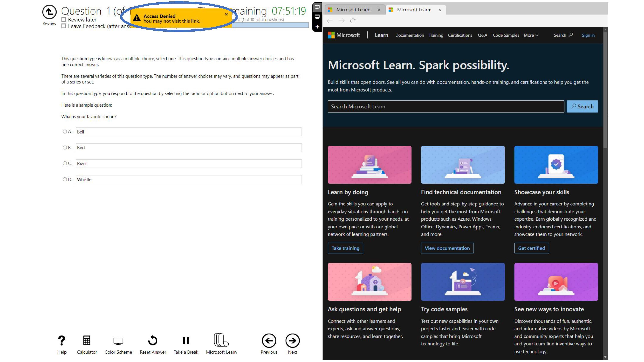Click the Take training button
644x362 pixels.
coord(345,248)
